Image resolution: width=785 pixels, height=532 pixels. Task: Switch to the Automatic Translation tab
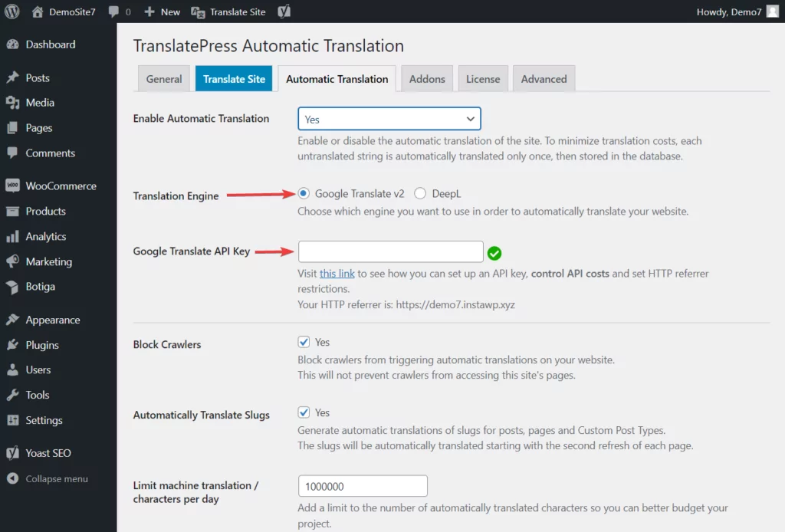(x=337, y=79)
